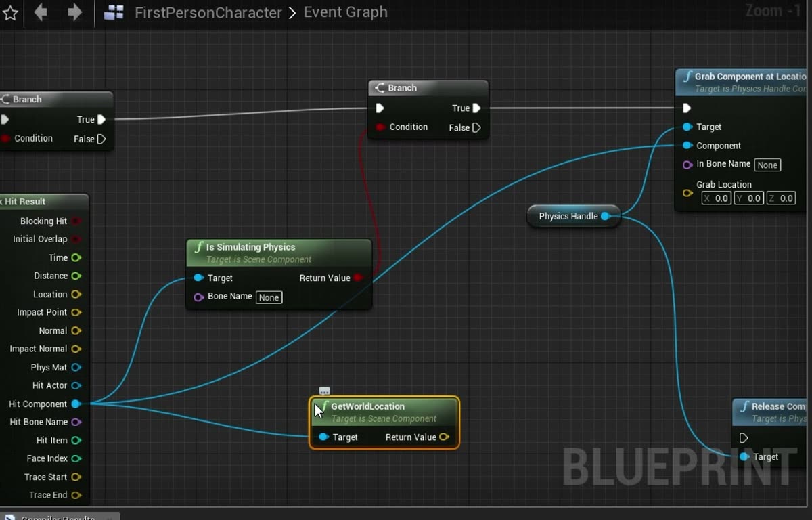The image size is (812, 520).
Task: Click the Trace Start output pin
Action: point(76,477)
